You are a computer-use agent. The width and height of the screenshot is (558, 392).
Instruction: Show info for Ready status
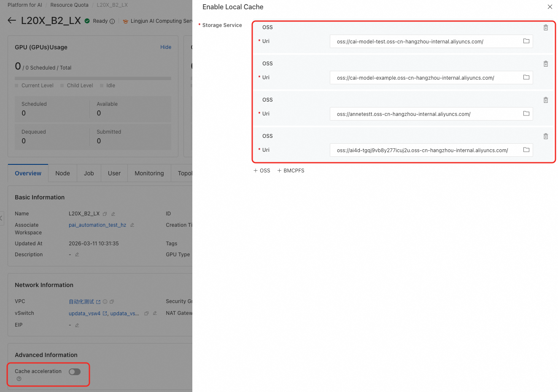[112, 21]
